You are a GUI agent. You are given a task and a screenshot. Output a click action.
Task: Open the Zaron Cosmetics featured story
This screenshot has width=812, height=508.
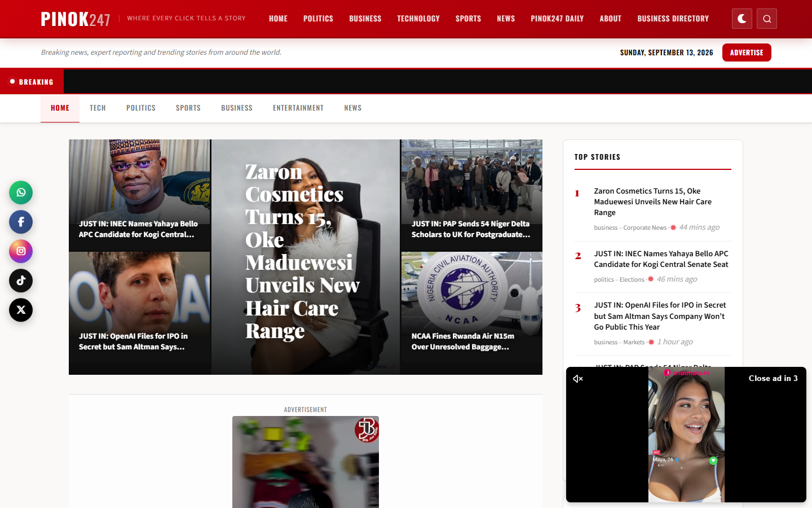306,257
